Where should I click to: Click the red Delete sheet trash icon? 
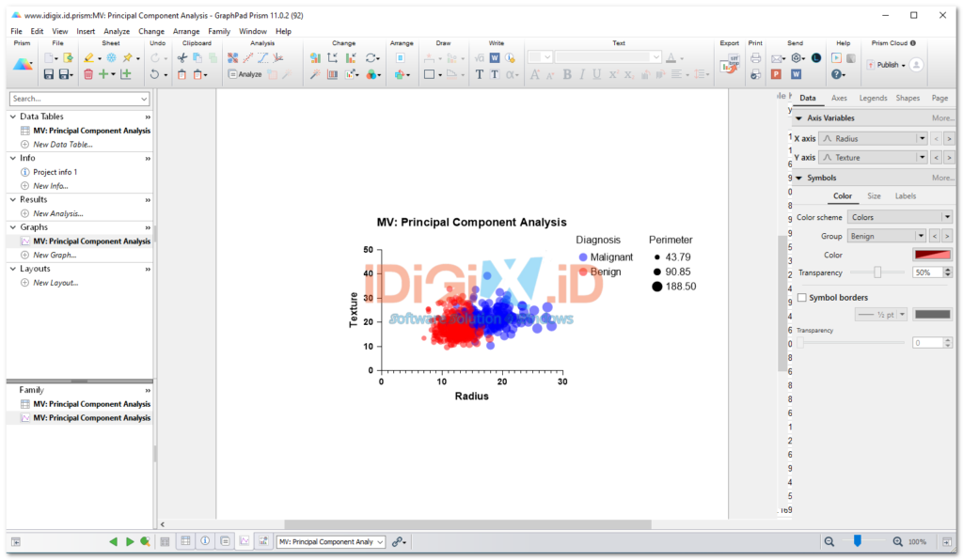click(88, 74)
